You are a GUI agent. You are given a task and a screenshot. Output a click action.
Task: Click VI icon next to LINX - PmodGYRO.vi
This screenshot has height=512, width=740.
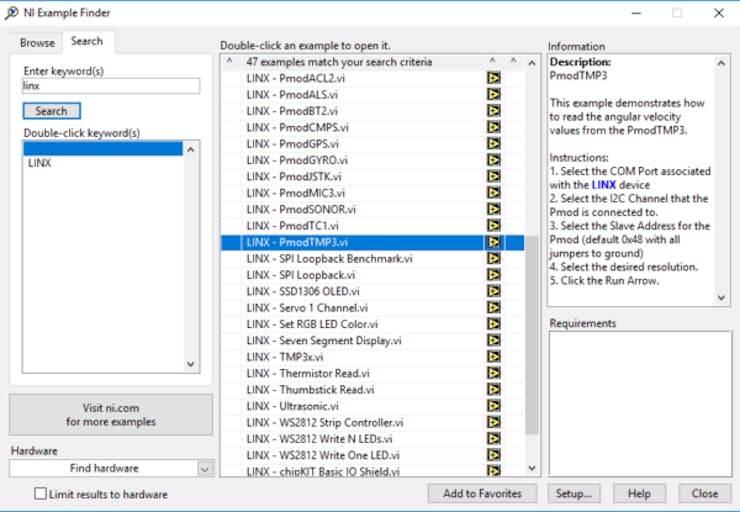point(494,160)
